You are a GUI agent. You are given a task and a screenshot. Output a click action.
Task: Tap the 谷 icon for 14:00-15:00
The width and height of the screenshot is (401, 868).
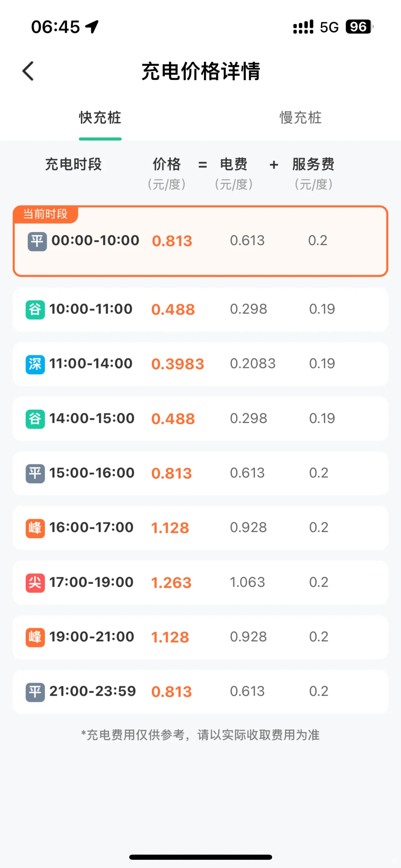(35, 419)
